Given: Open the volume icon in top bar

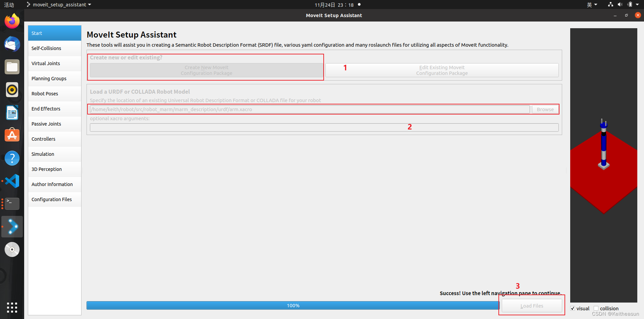Looking at the screenshot, I should tap(620, 5).
